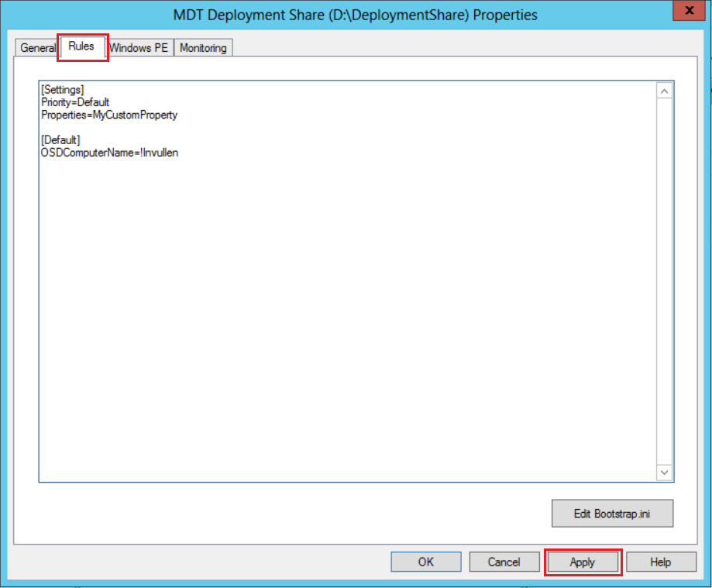Click the Priority=Default line
Screen dimensions: 712x588
click(75, 102)
